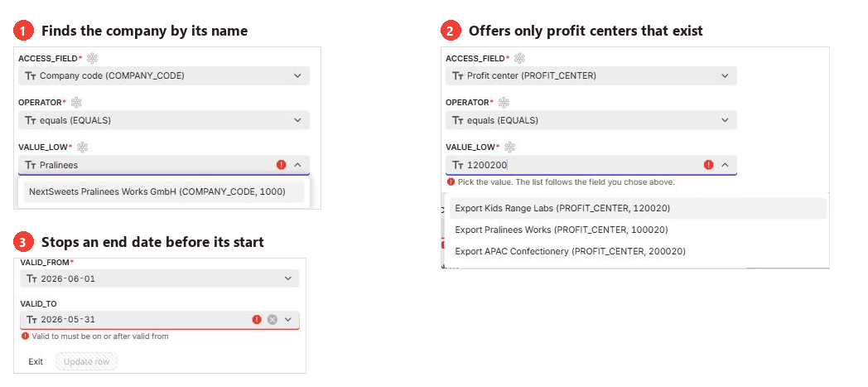This screenshot has height=387, width=868.
Task: Select Export APAC Confectionery option
Action: pyautogui.click(x=638, y=251)
